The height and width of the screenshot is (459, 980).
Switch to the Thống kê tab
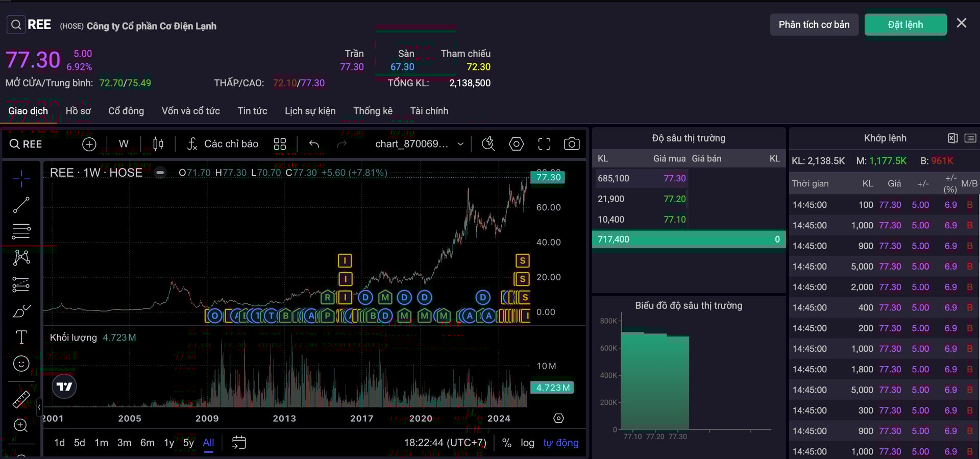(373, 111)
